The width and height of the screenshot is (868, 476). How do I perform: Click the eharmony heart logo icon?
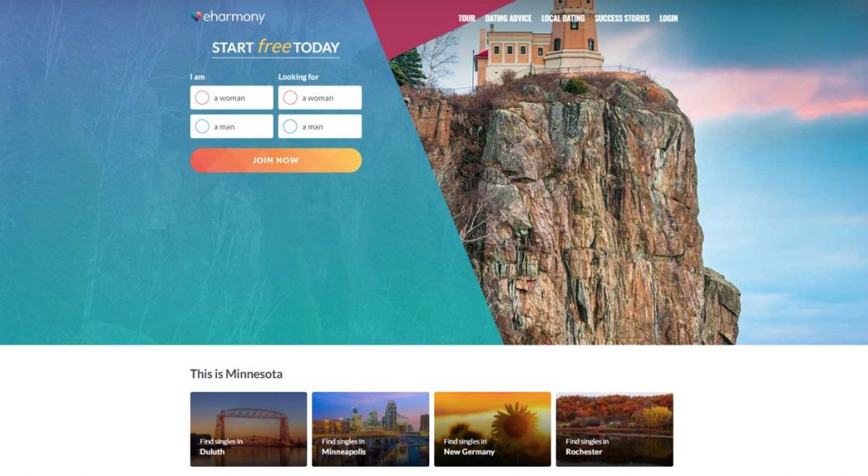pyautogui.click(x=196, y=17)
